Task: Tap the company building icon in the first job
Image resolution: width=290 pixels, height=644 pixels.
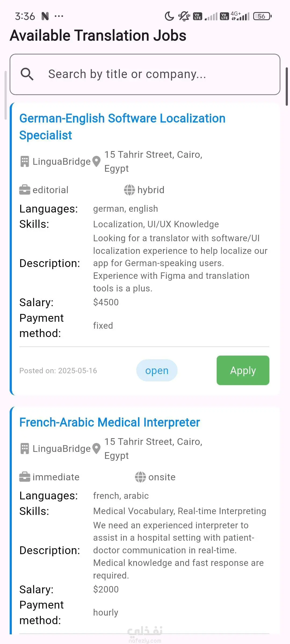Action: 25,162
